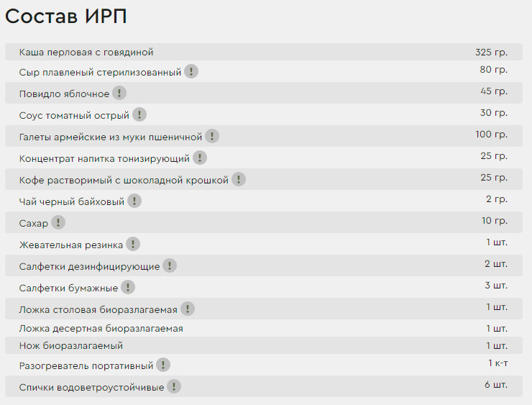Open info icon for Жевательная резинка

pyautogui.click(x=133, y=244)
